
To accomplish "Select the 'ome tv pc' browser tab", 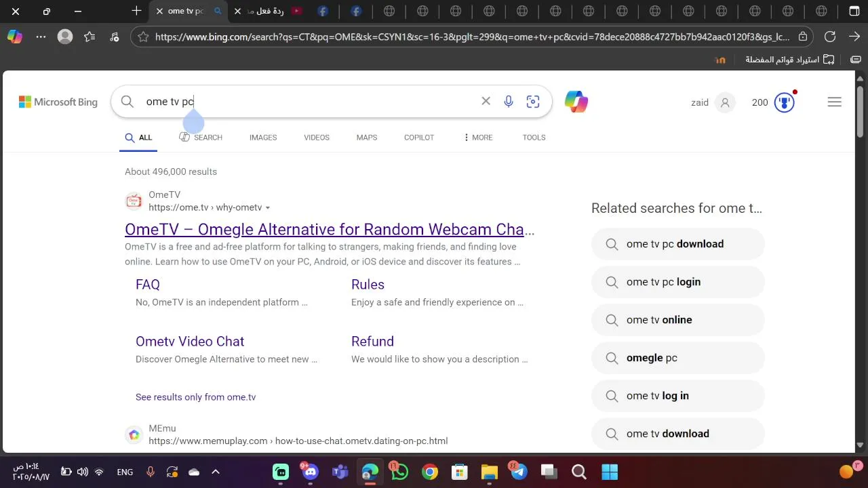I will pyautogui.click(x=190, y=11).
